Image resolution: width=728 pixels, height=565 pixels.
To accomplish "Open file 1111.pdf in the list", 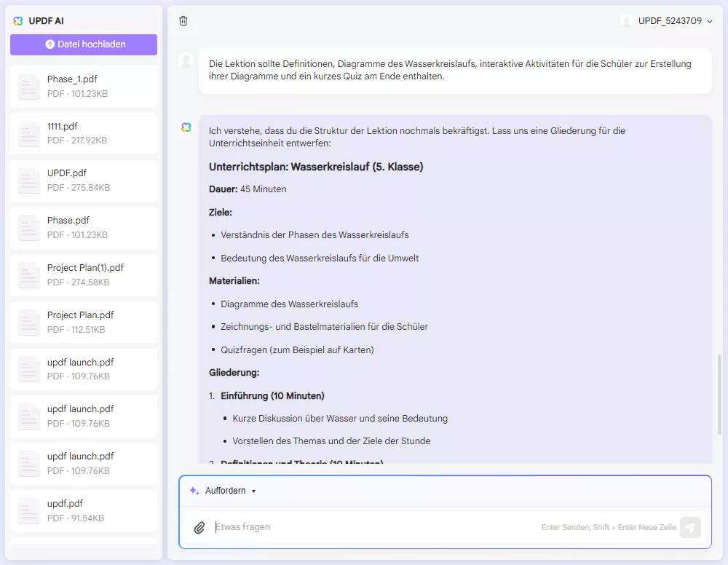I will point(84,134).
